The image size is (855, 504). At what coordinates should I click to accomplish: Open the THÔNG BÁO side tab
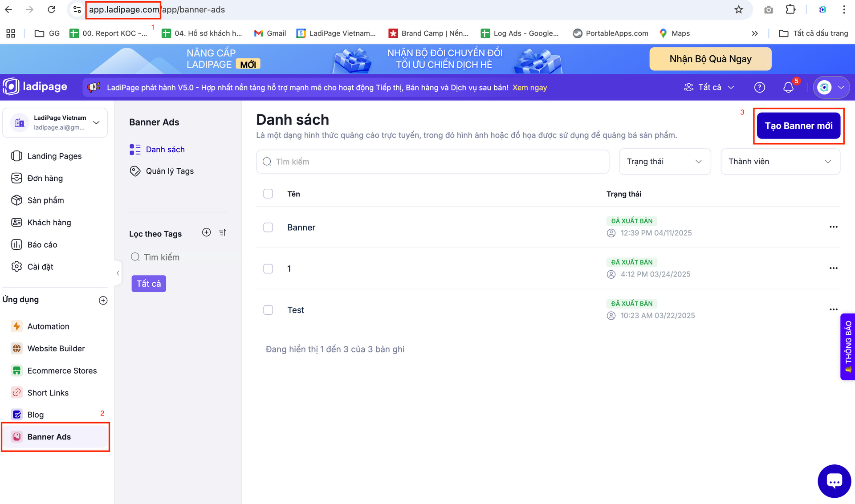[848, 346]
